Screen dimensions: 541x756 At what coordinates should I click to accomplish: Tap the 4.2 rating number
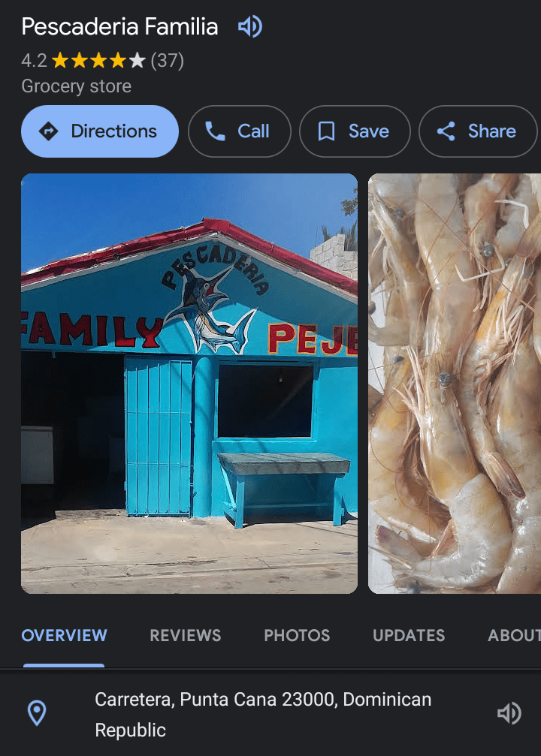pos(34,61)
